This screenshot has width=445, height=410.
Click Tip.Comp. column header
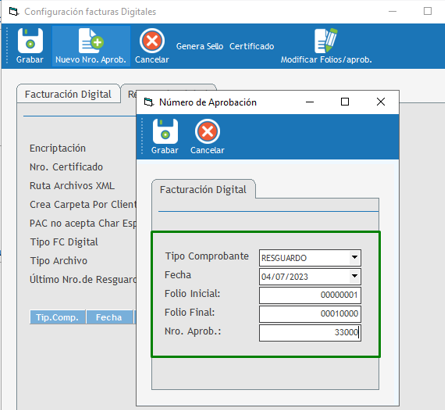tap(57, 317)
